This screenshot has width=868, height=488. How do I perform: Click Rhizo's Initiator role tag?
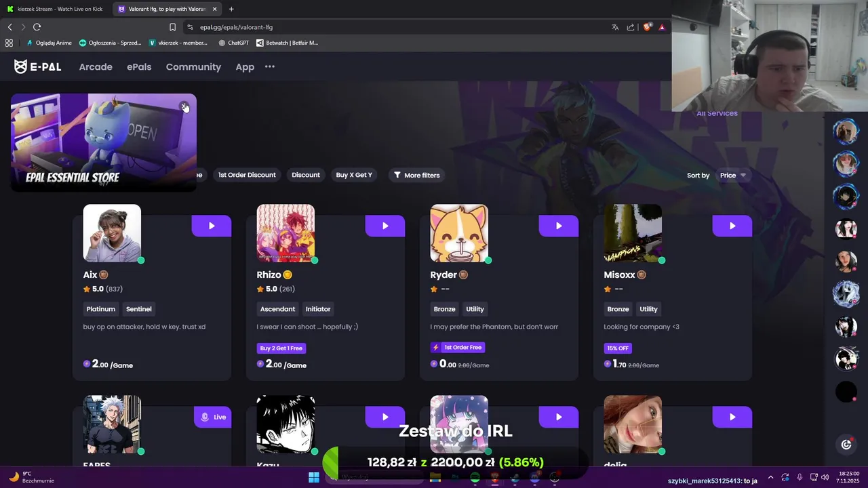[318, 309]
